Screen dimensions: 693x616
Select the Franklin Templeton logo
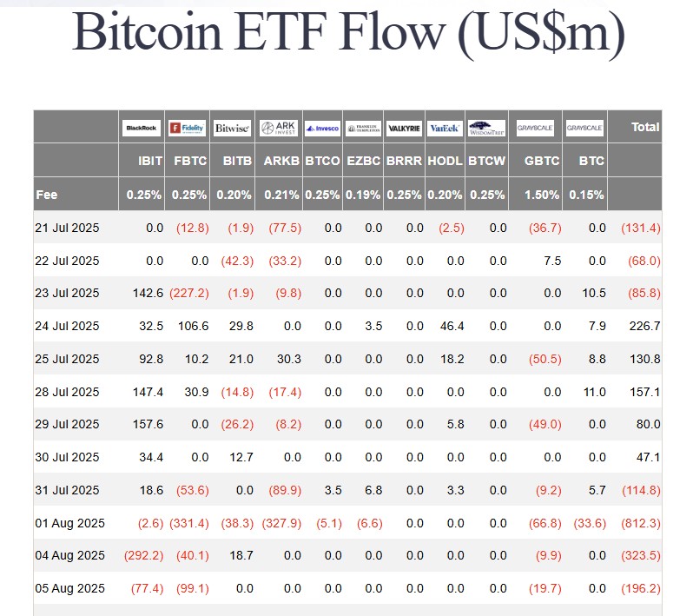(x=363, y=129)
